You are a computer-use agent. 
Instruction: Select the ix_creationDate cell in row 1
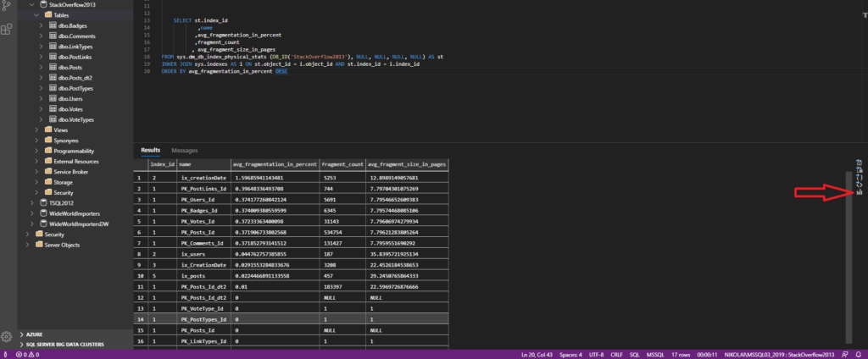tap(203, 178)
